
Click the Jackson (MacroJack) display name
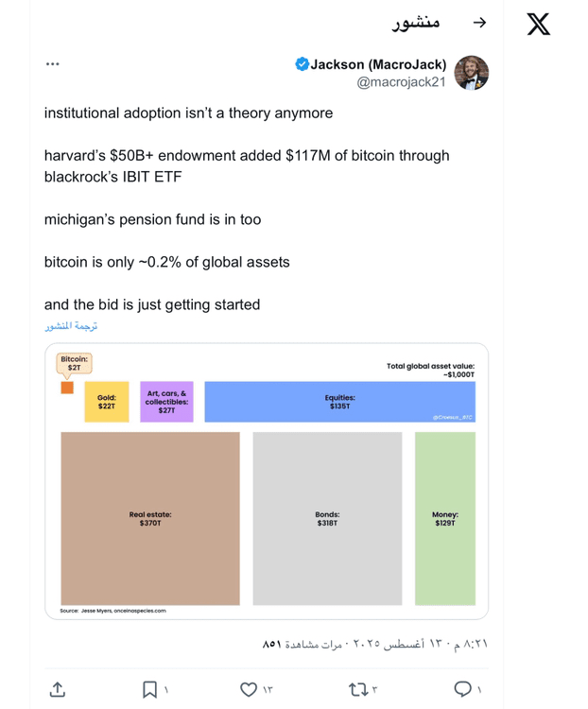click(378, 64)
